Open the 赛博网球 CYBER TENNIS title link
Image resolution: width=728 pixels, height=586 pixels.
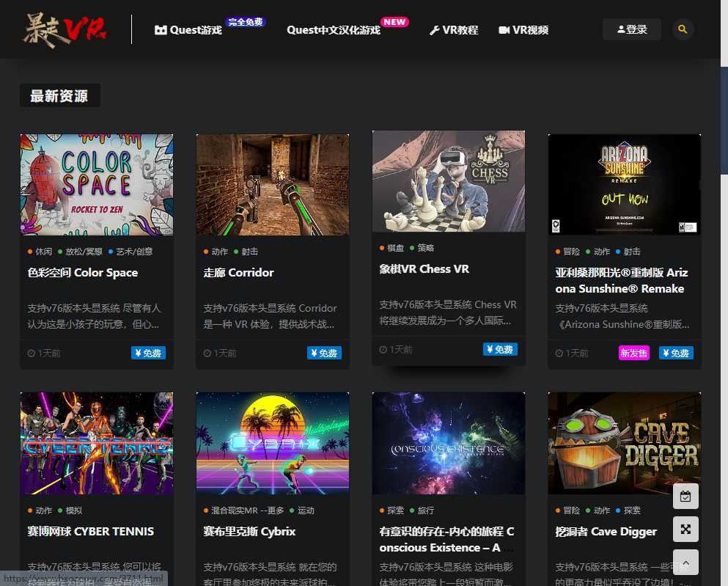pyautogui.click(x=90, y=531)
